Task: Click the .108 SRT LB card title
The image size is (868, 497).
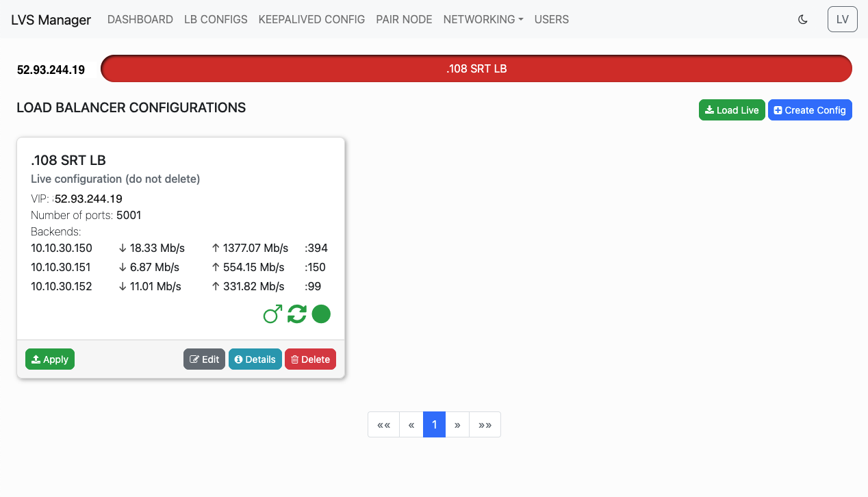Action: [68, 160]
